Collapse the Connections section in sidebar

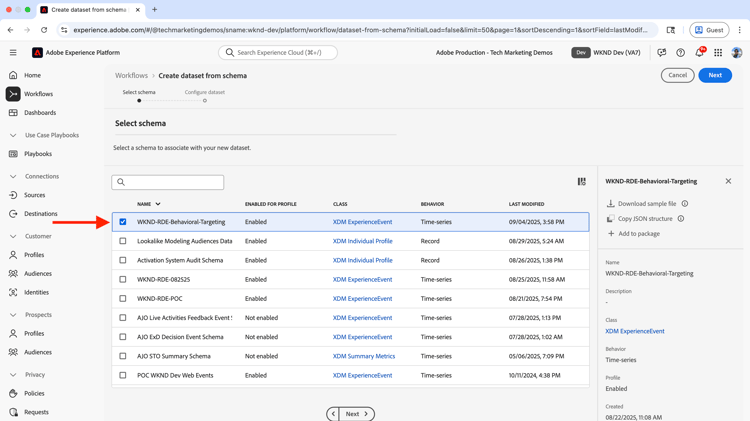tap(13, 176)
